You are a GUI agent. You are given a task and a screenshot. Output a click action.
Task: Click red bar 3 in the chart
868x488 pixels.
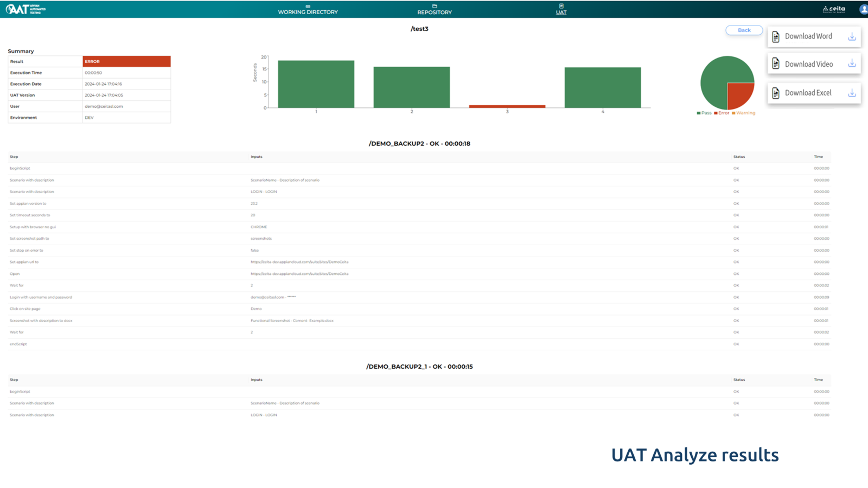(507, 107)
